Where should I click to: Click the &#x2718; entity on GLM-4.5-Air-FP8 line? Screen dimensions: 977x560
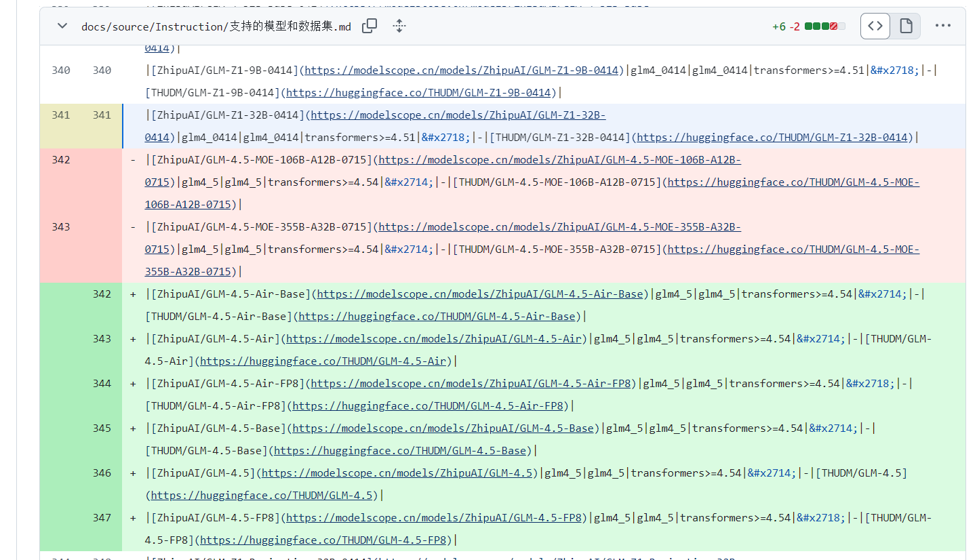871,384
